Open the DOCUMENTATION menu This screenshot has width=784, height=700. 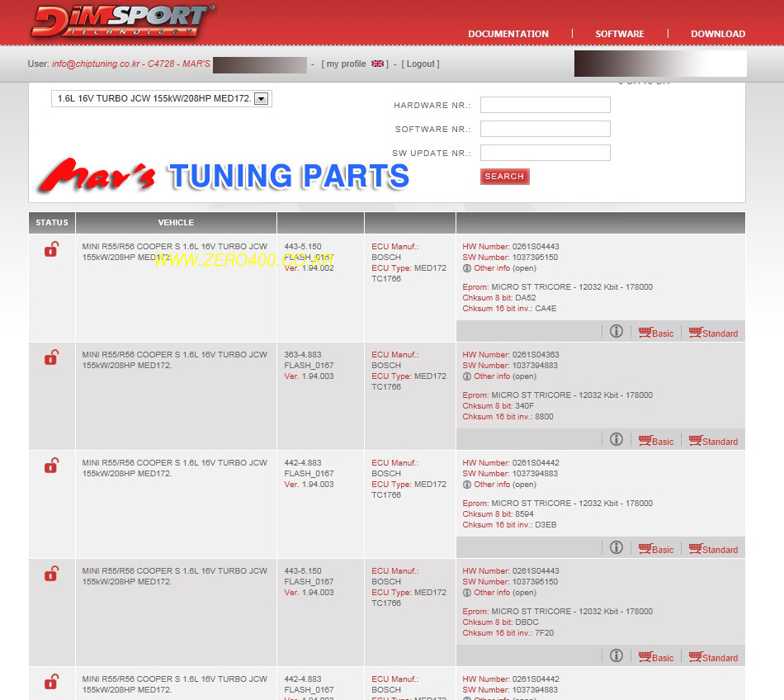[x=508, y=34]
